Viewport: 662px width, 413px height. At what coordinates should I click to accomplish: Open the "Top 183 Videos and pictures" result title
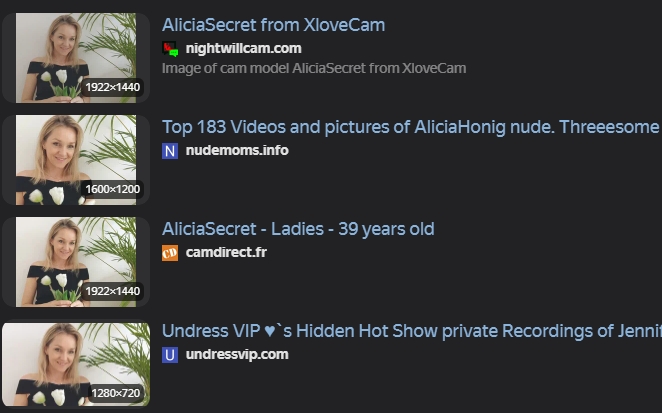point(412,127)
